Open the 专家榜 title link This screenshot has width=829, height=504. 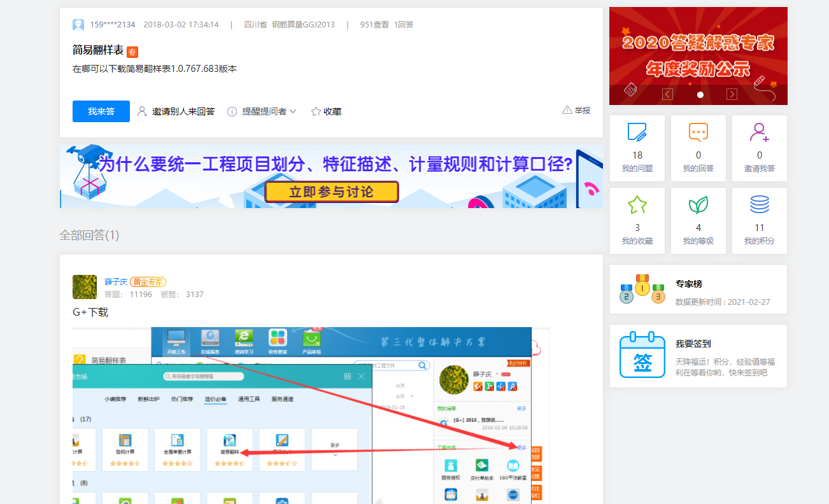(x=689, y=284)
